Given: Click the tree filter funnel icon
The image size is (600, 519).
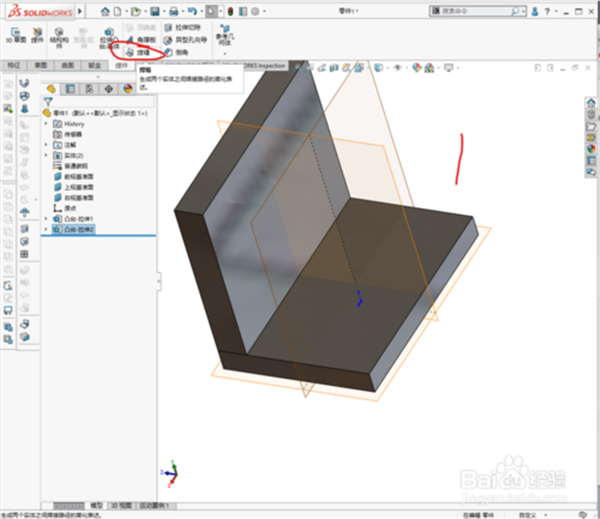Looking at the screenshot, I should [48, 101].
